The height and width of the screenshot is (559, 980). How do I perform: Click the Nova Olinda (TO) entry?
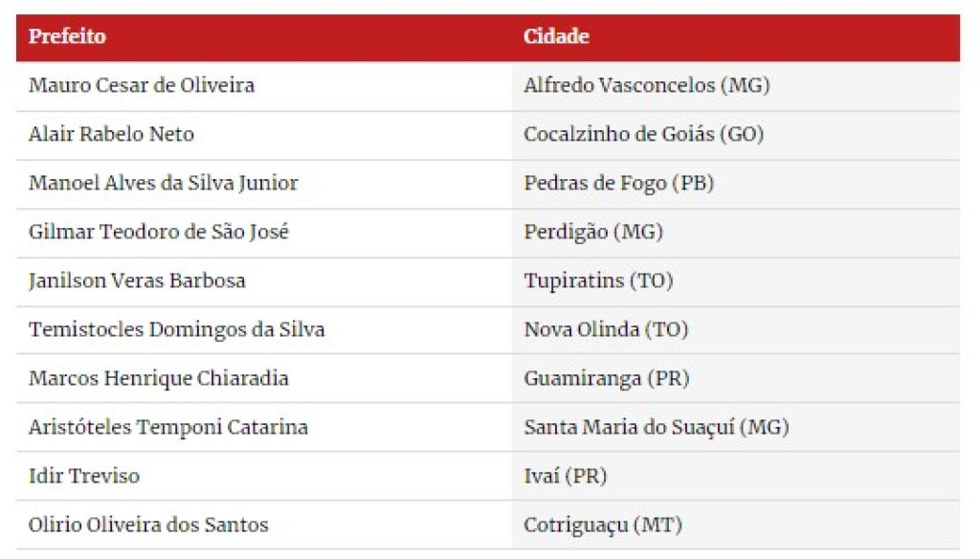tap(606, 329)
